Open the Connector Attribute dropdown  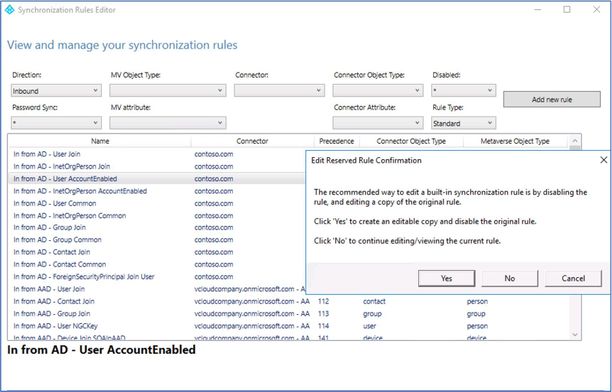[x=378, y=123]
